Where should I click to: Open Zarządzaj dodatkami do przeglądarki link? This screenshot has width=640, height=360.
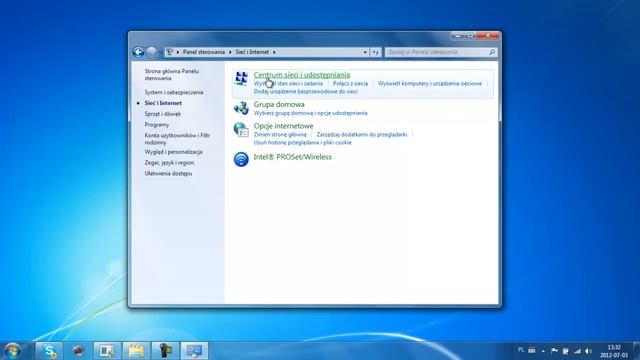pos(362,134)
